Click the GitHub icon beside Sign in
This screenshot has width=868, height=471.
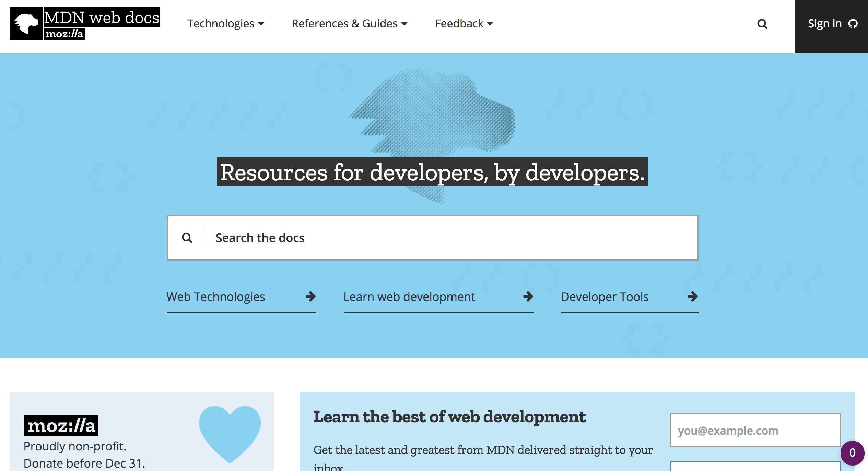click(x=853, y=24)
